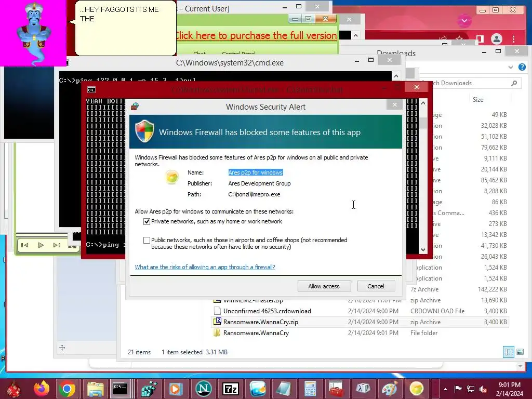Open Chrome profile avatar
This screenshot has width=532, height=399.
coord(496,38)
